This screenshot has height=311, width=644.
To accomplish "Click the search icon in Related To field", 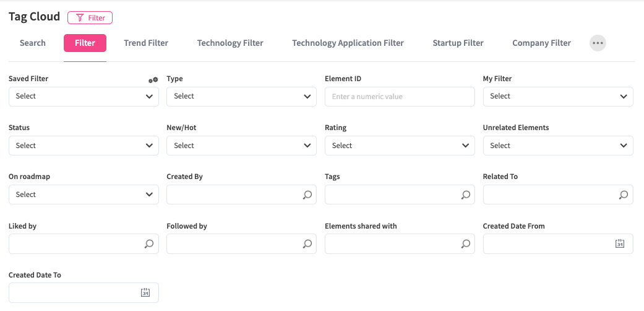I will pyautogui.click(x=624, y=195).
